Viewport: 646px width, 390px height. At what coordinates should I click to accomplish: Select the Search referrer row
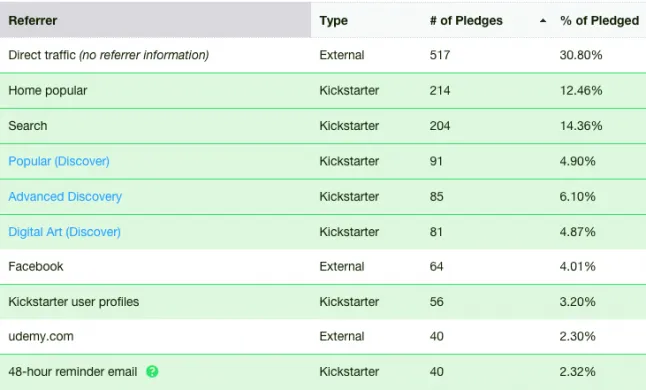pos(323,126)
